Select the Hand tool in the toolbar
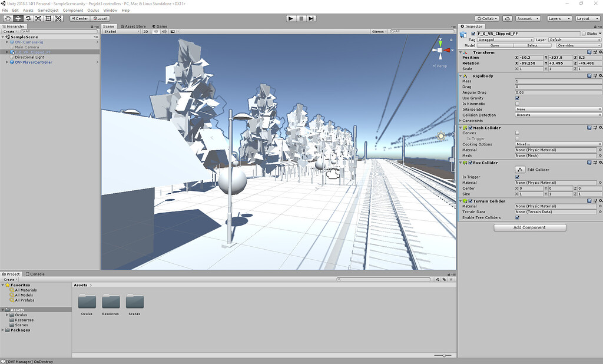This screenshot has width=603, height=364. coord(8,18)
